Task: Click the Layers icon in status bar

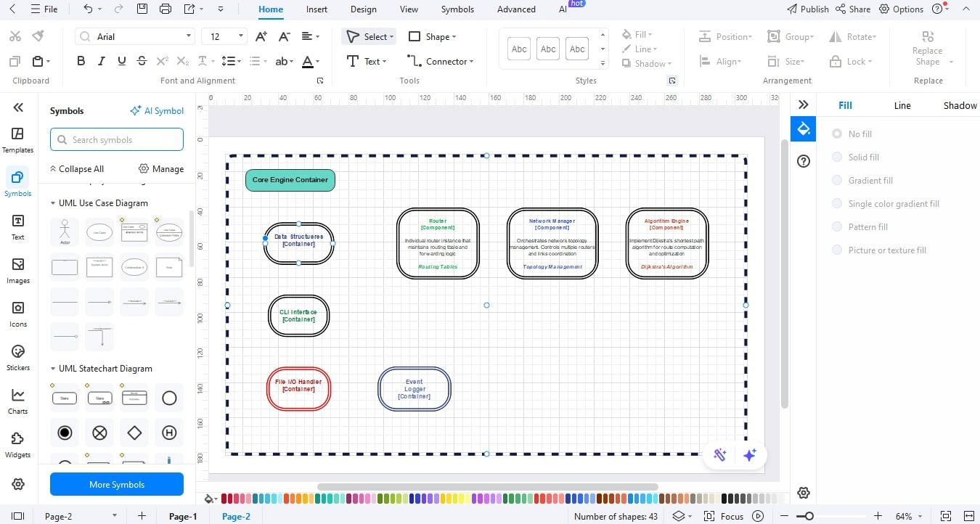Action: (x=678, y=516)
